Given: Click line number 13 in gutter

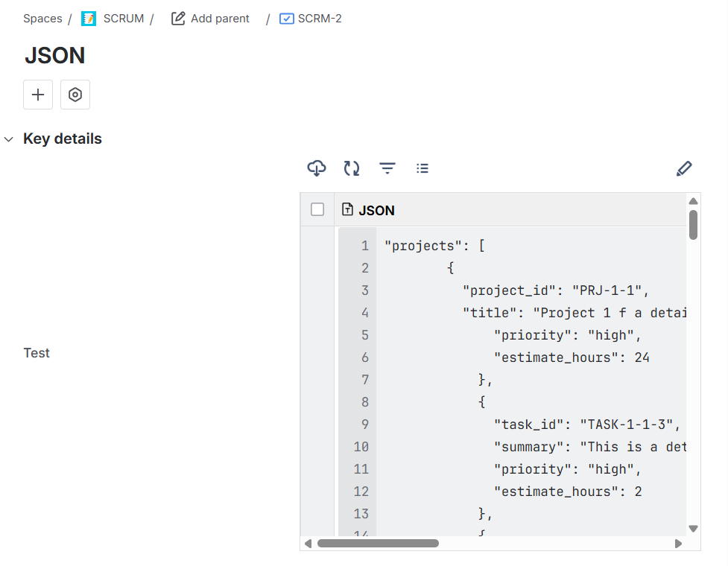Looking at the screenshot, I should [x=361, y=514].
